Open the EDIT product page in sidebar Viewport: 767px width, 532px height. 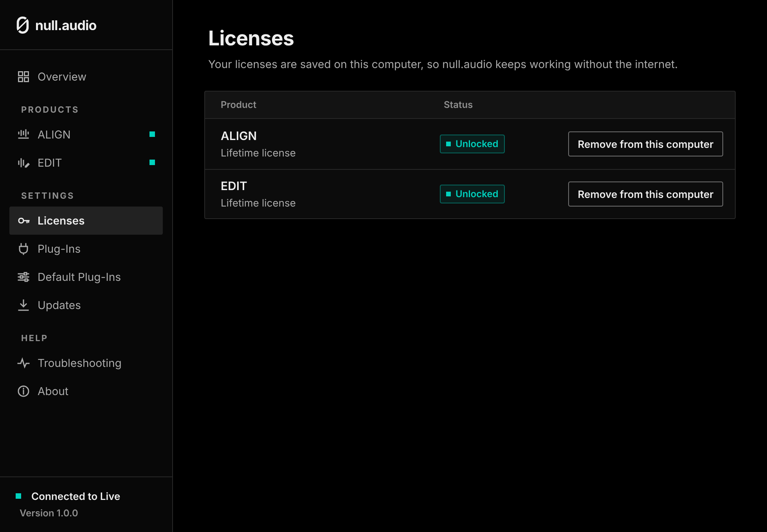[x=86, y=163]
